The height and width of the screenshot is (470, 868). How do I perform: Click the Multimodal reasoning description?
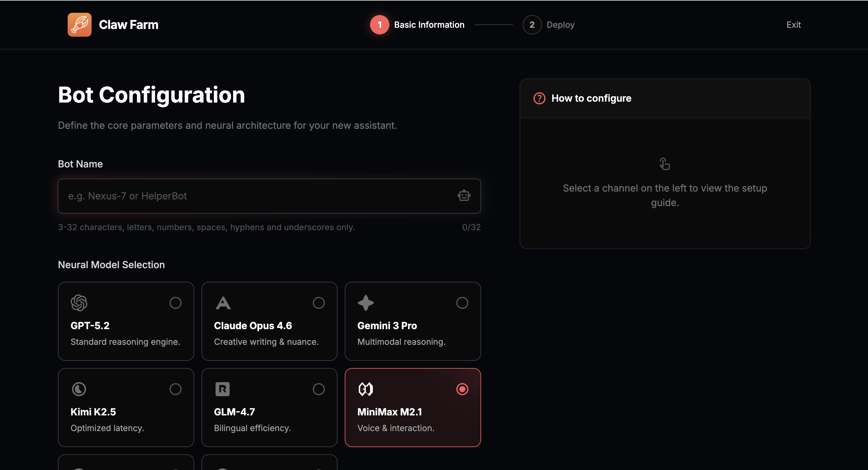coord(401,341)
